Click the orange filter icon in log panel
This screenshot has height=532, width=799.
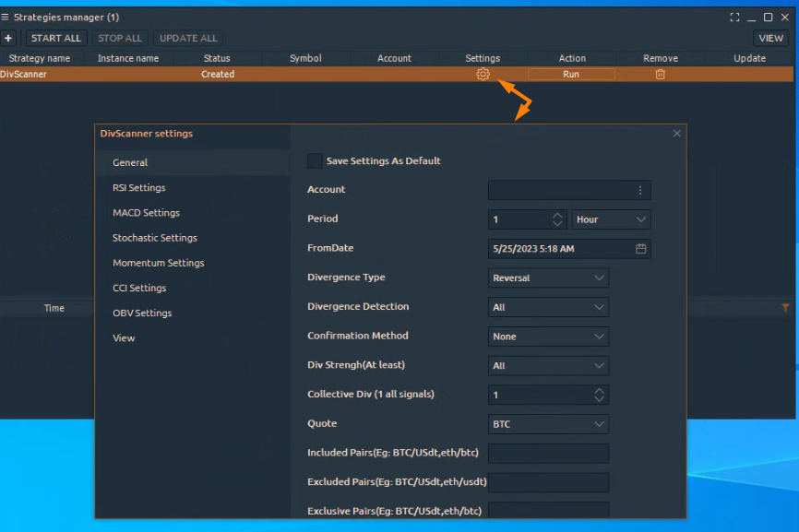point(786,308)
